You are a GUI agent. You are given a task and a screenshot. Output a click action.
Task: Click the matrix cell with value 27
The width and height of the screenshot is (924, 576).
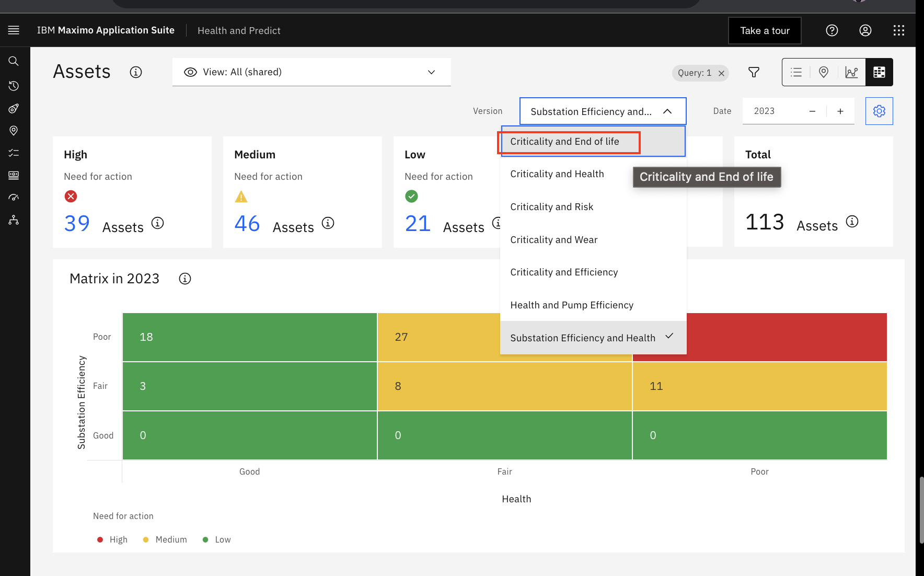(x=439, y=337)
